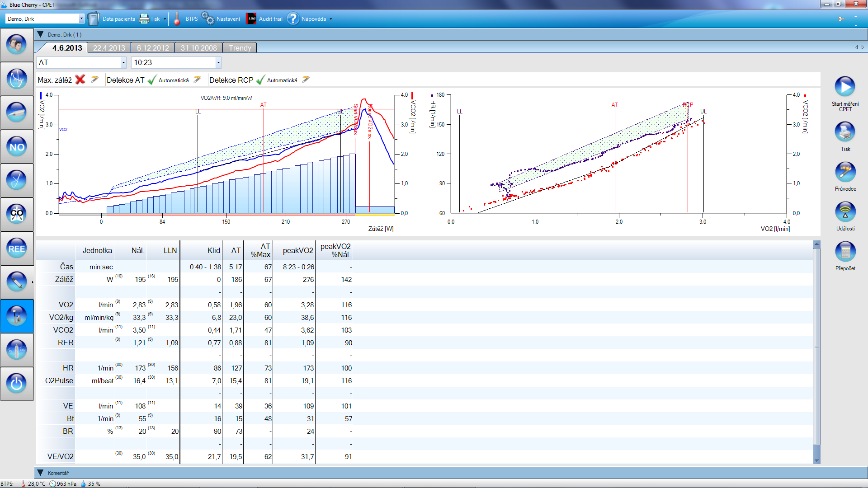Image resolution: width=868 pixels, height=488 pixels.
Task: Click Start měření CPET play button
Action: (x=844, y=86)
